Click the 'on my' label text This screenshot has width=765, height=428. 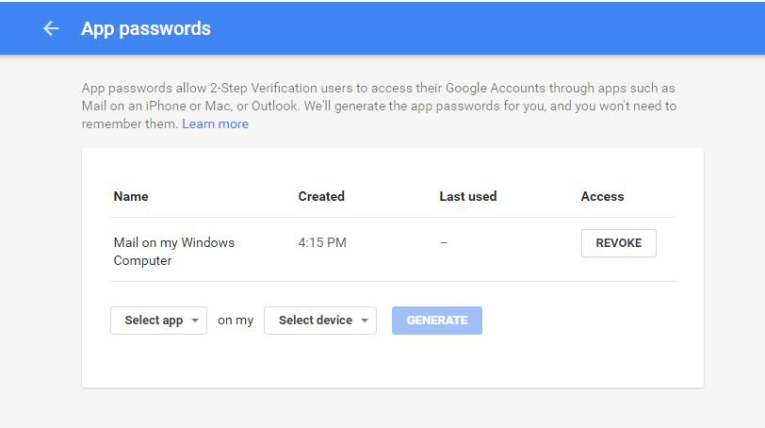(236, 321)
